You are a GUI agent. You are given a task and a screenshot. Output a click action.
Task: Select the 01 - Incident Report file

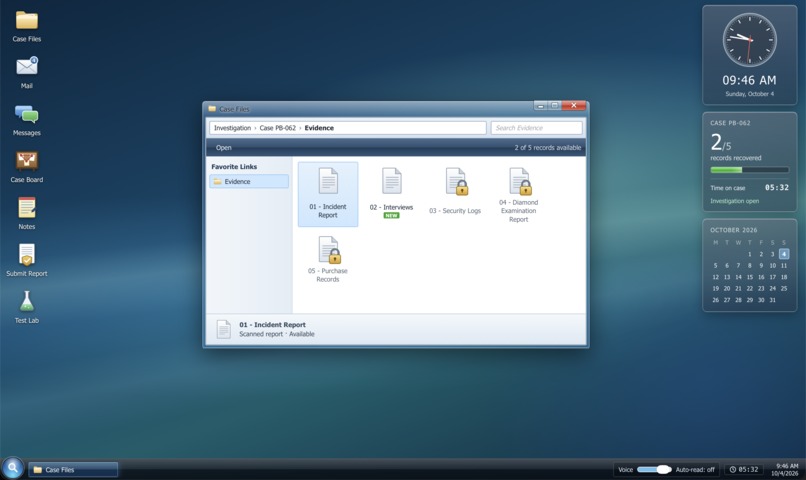(x=328, y=194)
